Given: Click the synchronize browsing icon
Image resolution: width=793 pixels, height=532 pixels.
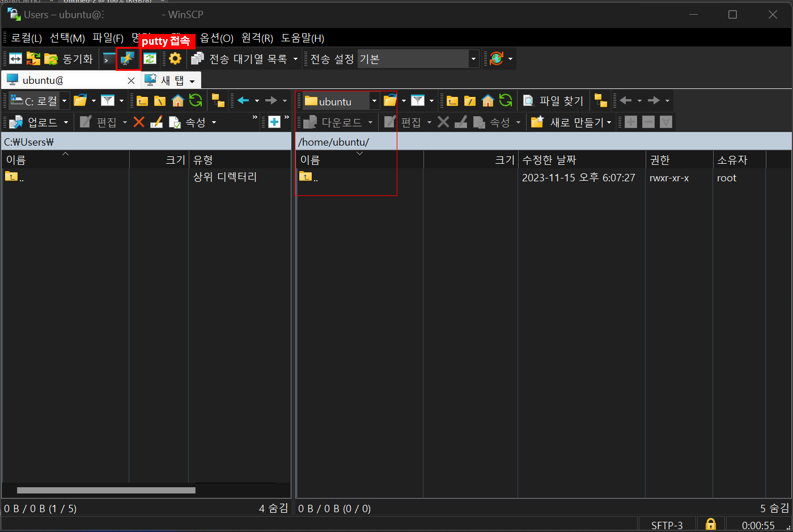Looking at the screenshot, I should pos(150,58).
